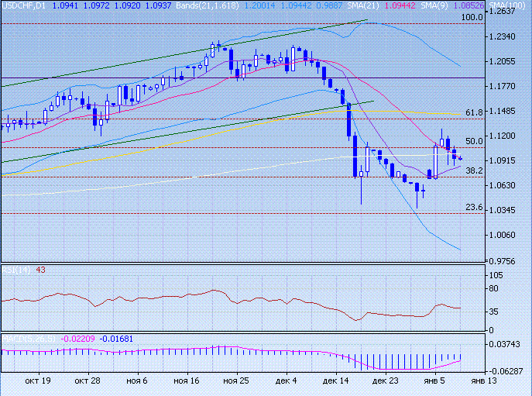Click the RSI(14) indicator label

pyautogui.click(x=15, y=269)
